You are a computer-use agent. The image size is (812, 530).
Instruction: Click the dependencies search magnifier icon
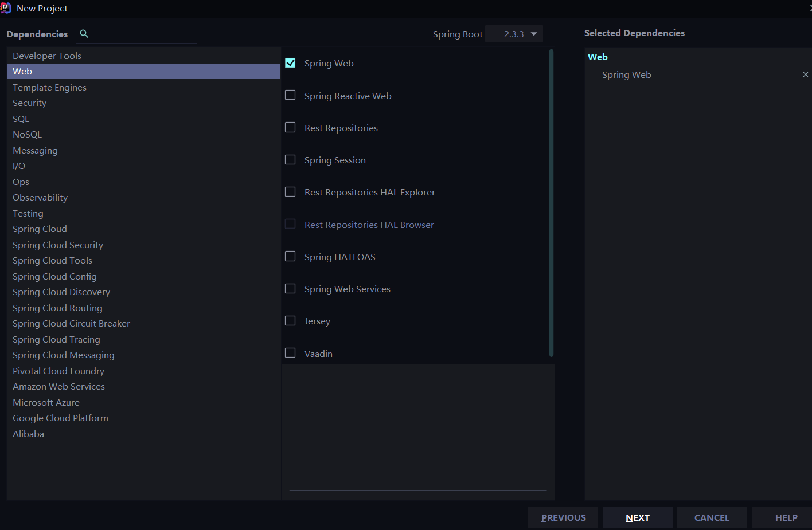point(84,34)
